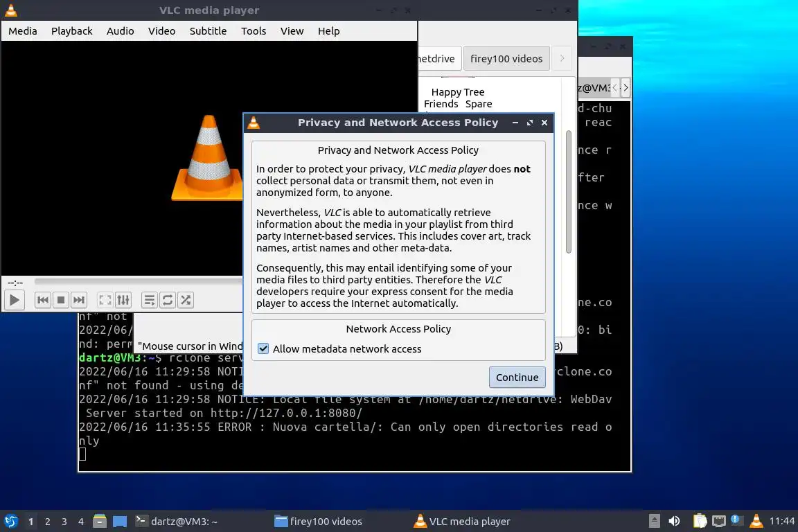The height and width of the screenshot is (532, 798).
Task: Click the terminal tab scroll right arrow
Action: point(626,87)
